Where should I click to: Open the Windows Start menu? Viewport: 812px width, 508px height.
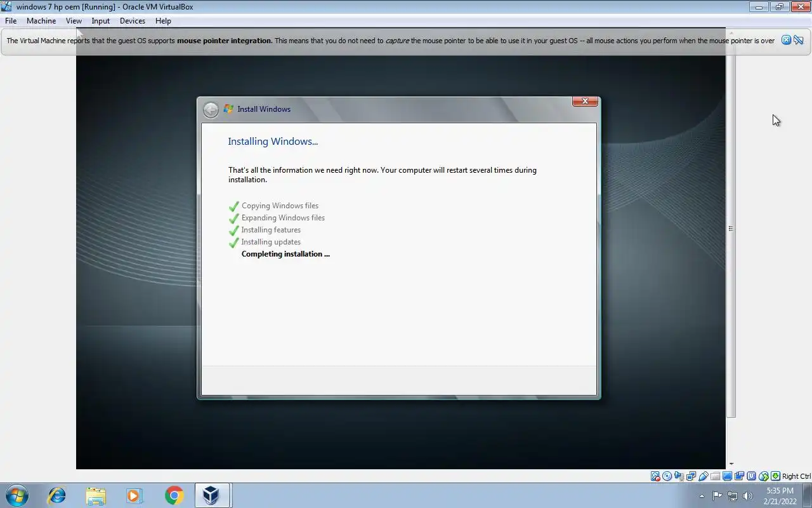pos(16,495)
